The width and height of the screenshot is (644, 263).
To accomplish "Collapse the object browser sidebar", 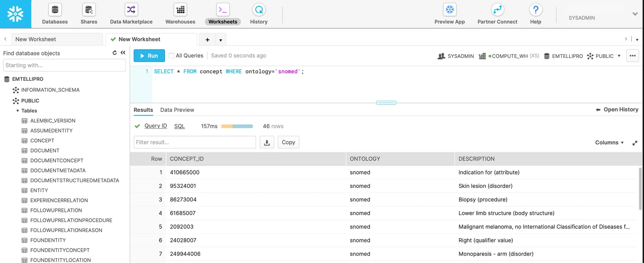I will (x=123, y=53).
